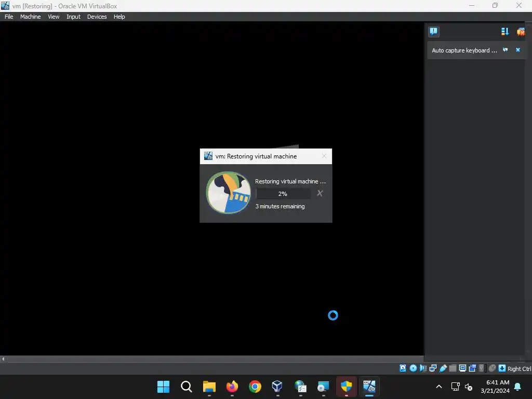This screenshot has width=532, height=399.
Task: Dismiss the Auto capture keyboard notification
Action: (518, 50)
